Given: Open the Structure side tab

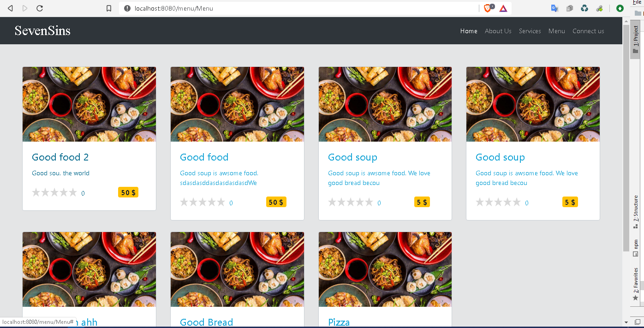Looking at the screenshot, I should [x=636, y=212].
